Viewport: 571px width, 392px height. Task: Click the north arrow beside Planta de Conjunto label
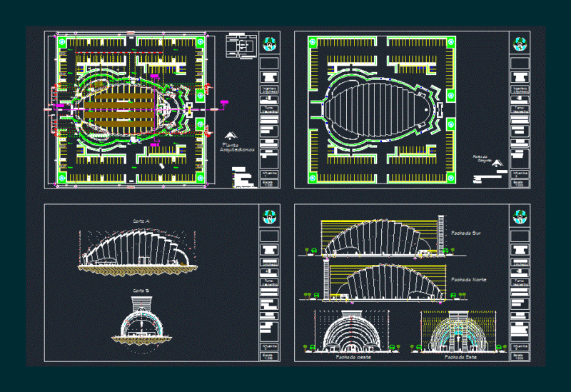pyautogui.click(x=497, y=163)
